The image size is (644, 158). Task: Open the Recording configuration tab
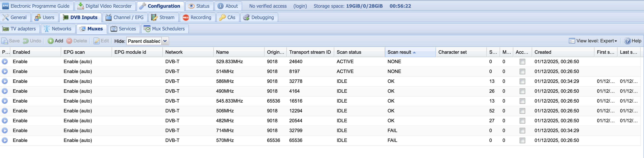tap(197, 18)
